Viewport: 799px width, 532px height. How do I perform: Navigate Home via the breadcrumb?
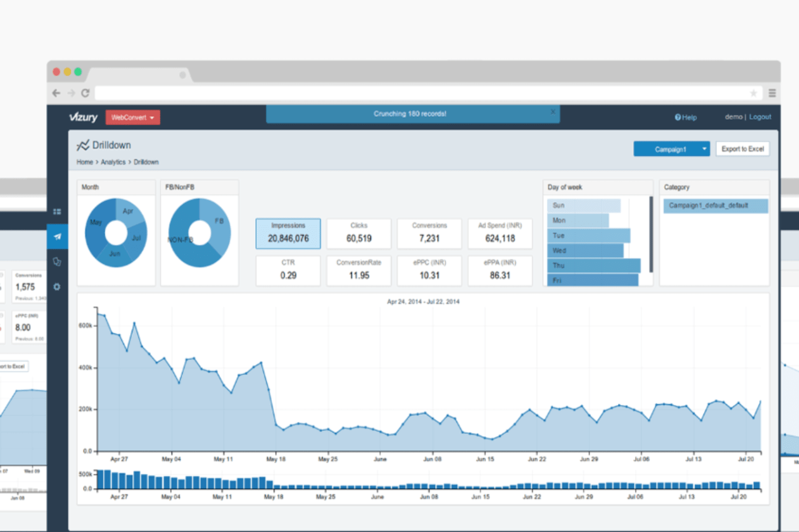pyautogui.click(x=85, y=162)
